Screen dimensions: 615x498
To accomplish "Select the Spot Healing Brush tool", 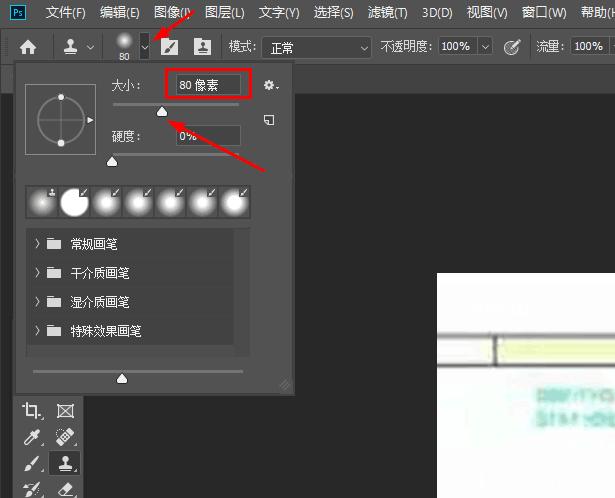I will click(66, 437).
